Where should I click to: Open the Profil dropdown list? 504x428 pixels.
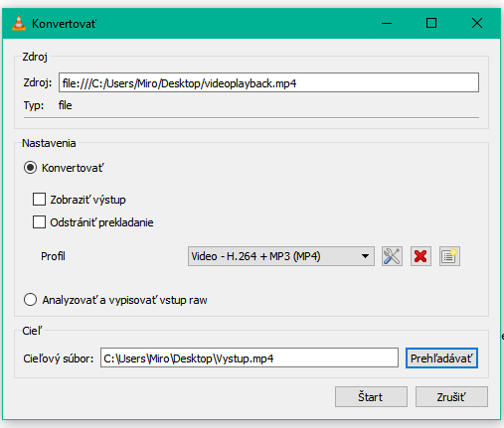click(281, 256)
